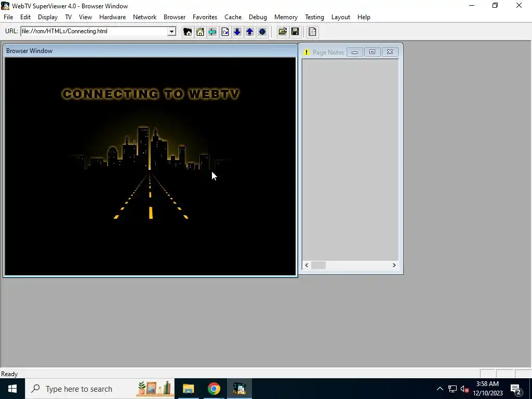This screenshot has width=532, height=399.
Task: Open the Hardware menu
Action: coord(112,17)
